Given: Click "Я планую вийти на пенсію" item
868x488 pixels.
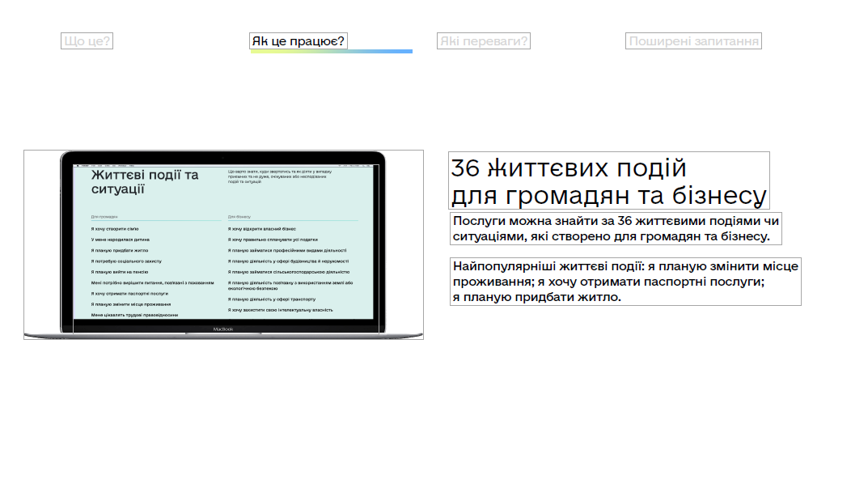Looking at the screenshot, I should click(120, 273).
